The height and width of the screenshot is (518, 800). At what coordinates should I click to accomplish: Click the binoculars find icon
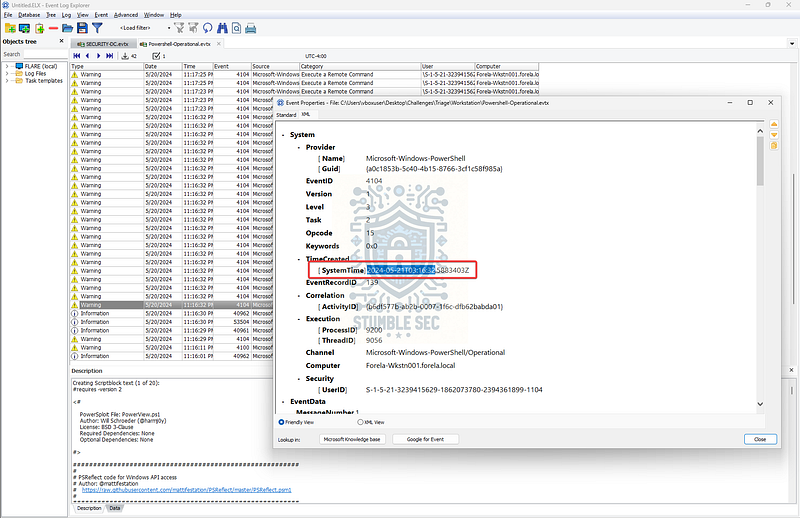(222, 28)
